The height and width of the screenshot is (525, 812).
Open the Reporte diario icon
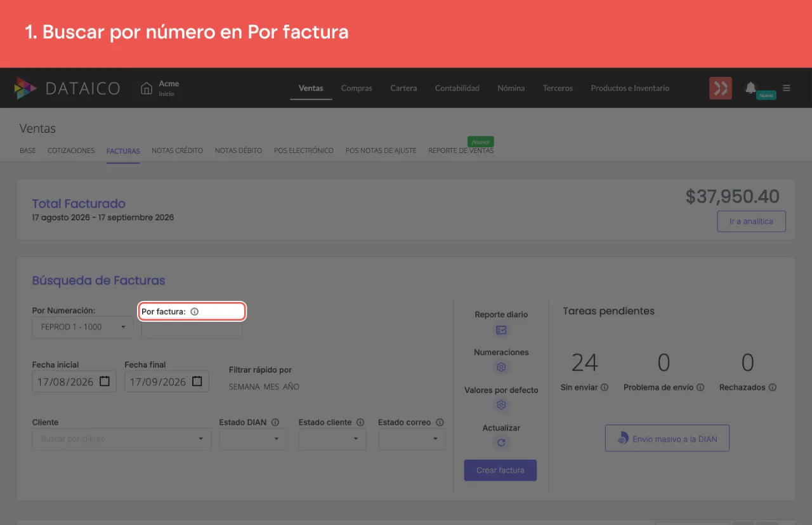(x=501, y=330)
